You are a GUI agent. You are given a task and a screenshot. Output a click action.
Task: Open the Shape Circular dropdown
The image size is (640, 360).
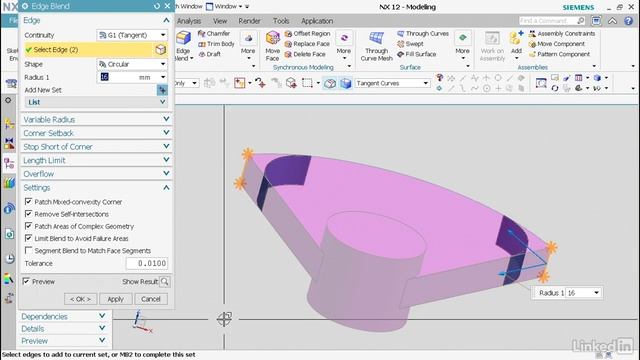(132, 64)
